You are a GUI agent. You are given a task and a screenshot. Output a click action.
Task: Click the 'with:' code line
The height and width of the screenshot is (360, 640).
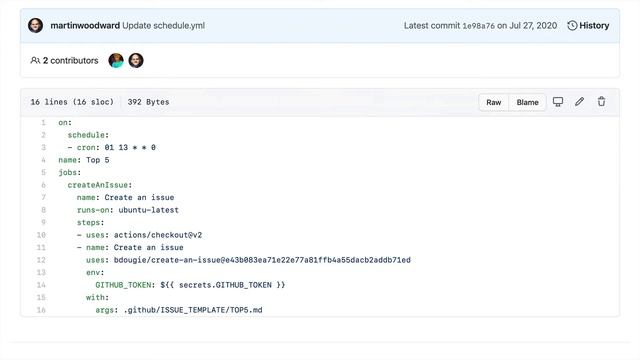click(98, 298)
